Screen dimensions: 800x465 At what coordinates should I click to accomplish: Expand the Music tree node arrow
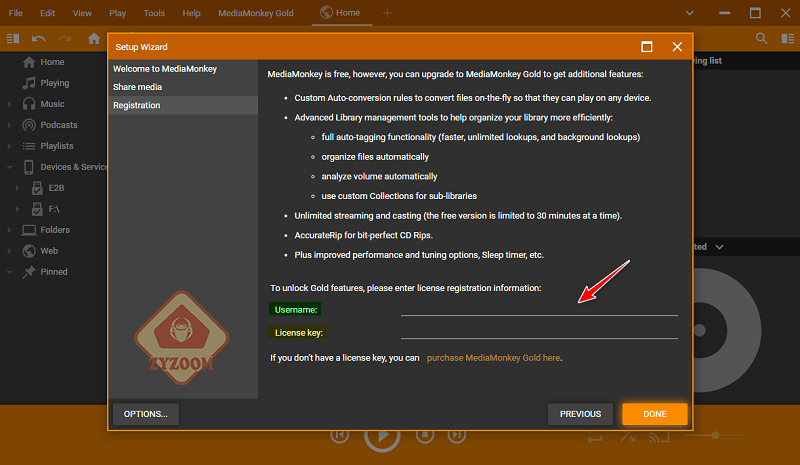pyautogui.click(x=9, y=104)
